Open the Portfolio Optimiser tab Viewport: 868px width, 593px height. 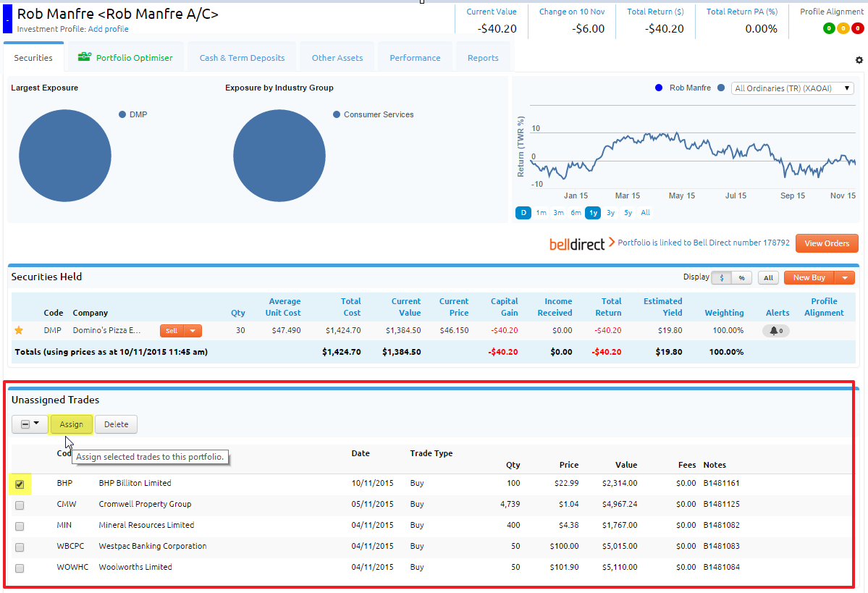pos(125,58)
